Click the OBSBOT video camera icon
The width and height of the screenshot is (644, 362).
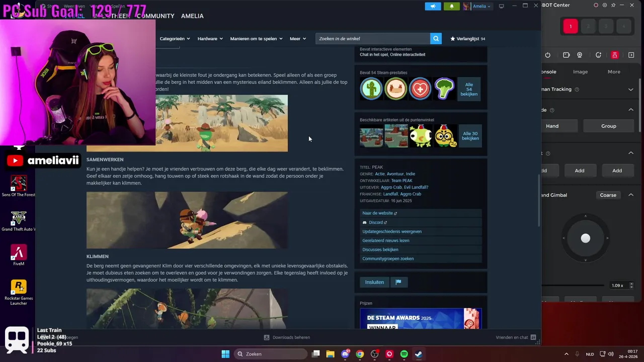pos(566,55)
